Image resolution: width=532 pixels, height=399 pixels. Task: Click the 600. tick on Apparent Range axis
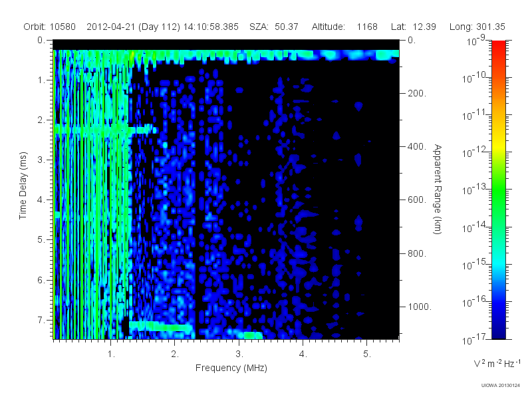pos(417,200)
